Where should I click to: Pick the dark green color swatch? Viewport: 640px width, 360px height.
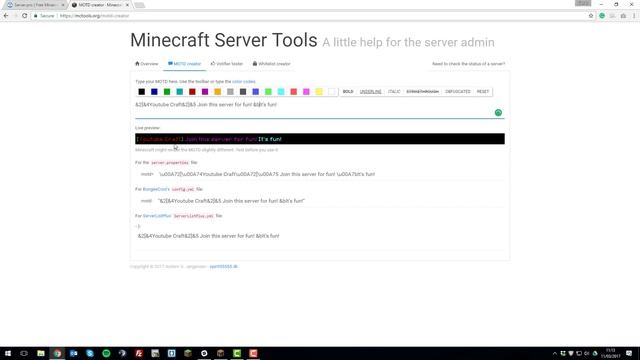(x=167, y=92)
